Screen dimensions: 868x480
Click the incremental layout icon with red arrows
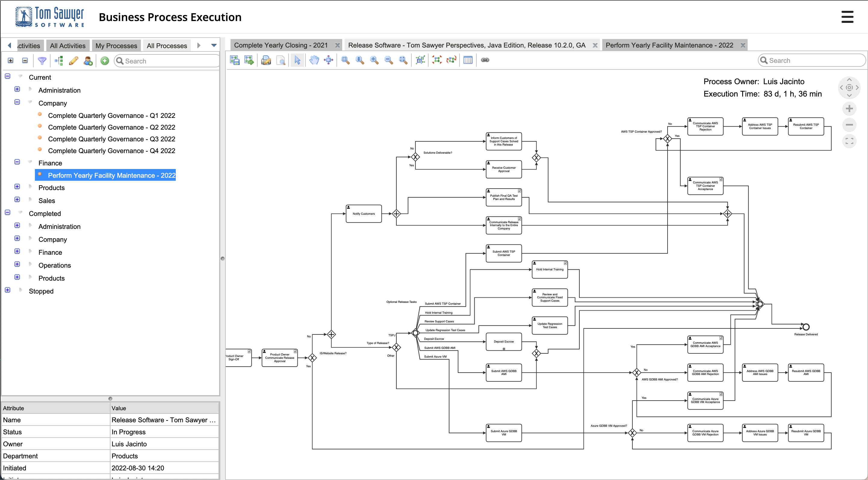click(451, 60)
